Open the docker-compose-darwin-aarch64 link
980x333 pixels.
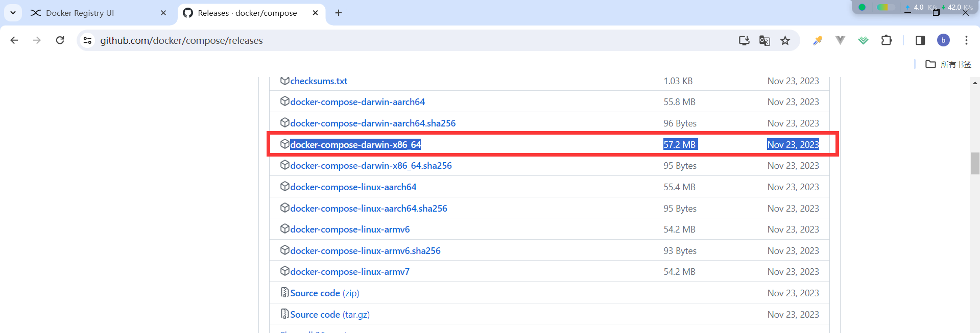tap(357, 102)
